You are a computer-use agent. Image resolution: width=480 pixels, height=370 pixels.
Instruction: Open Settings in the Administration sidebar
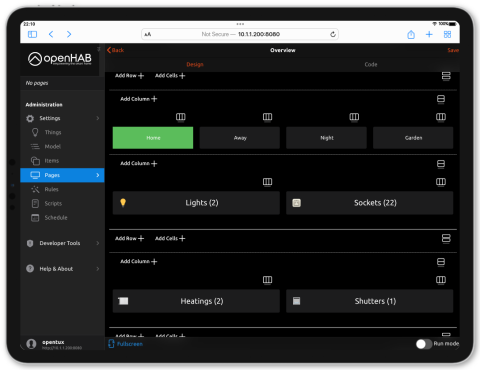pyautogui.click(x=62, y=118)
